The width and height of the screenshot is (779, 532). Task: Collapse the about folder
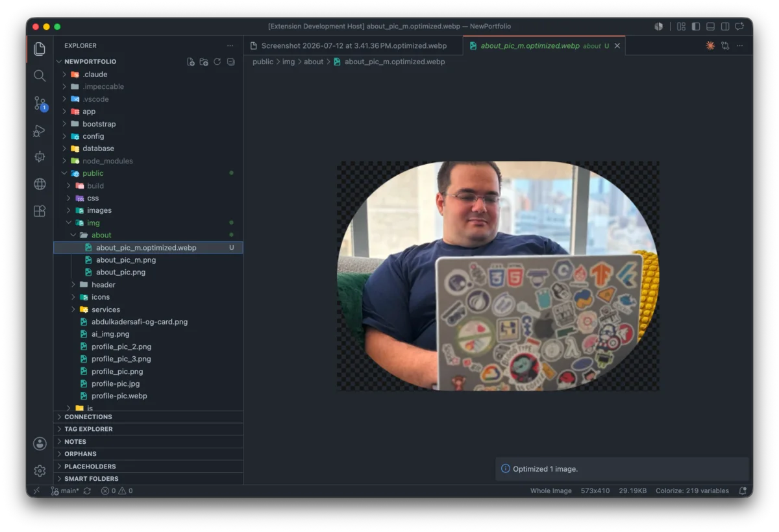click(148, 235)
